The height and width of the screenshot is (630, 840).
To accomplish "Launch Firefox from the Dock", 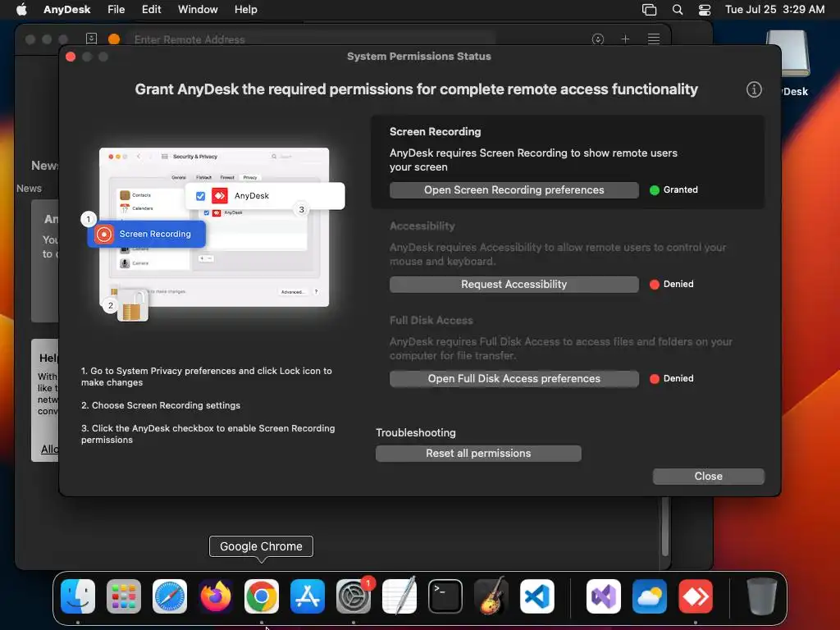I will pyautogui.click(x=216, y=596).
